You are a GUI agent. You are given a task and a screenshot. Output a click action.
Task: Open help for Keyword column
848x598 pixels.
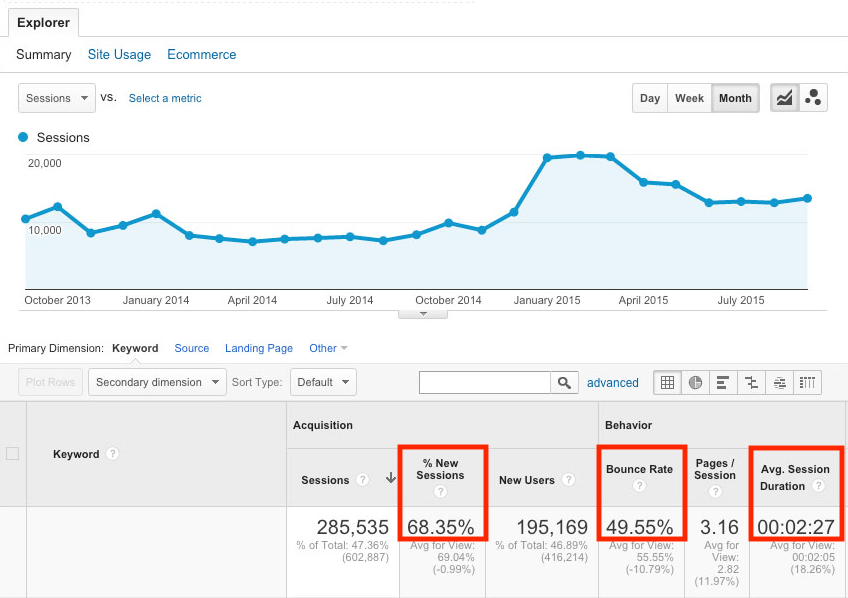point(112,454)
